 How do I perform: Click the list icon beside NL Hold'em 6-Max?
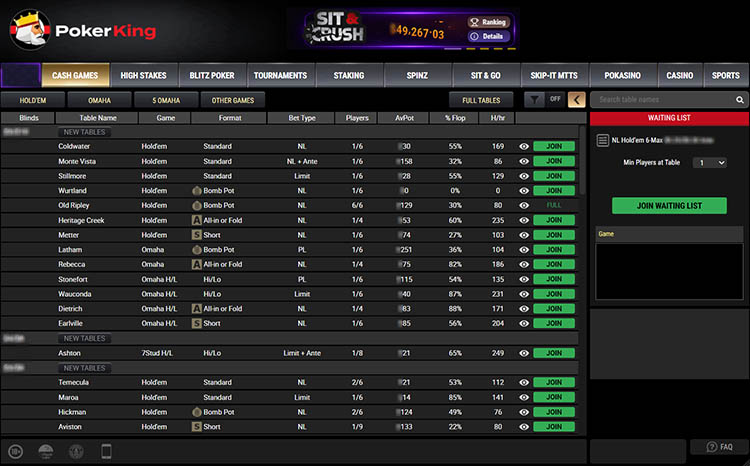(x=602, y=140)
